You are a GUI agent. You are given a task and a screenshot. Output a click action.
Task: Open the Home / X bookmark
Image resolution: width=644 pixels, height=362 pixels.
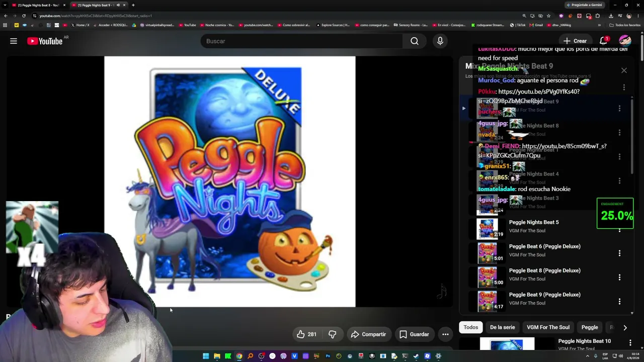pyautogui.click(x=80, y=25)
